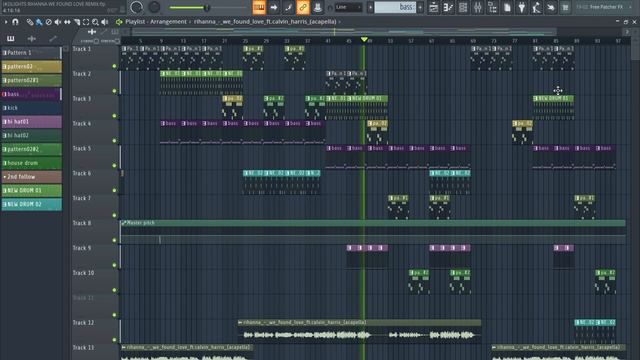640x360 pixels.
Task: Select pattern02#1 in picker
Action: click(x=31, y=80)
